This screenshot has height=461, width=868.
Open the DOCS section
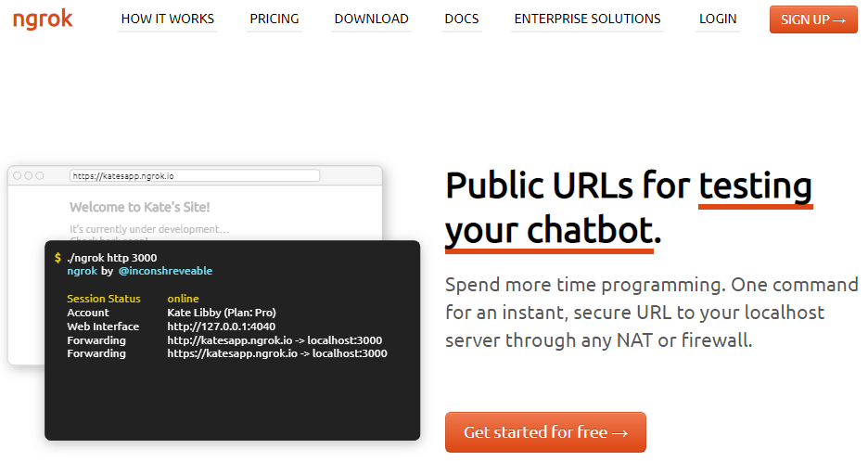tap(462, 19)
